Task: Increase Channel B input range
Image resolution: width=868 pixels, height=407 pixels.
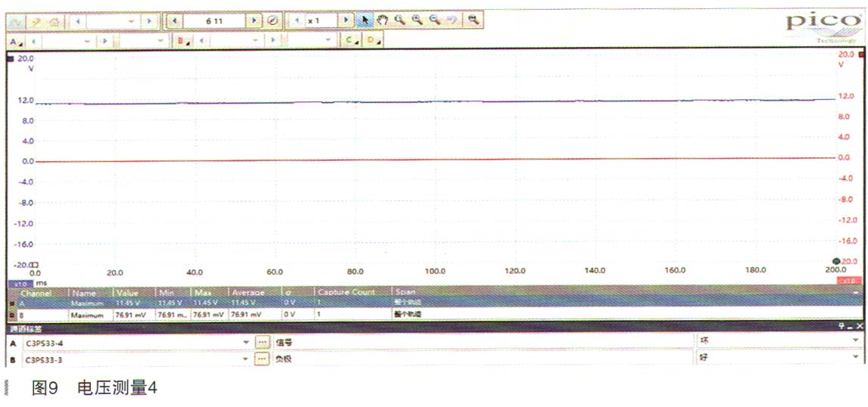Action: pyautogui.click(x=273, y=42)
